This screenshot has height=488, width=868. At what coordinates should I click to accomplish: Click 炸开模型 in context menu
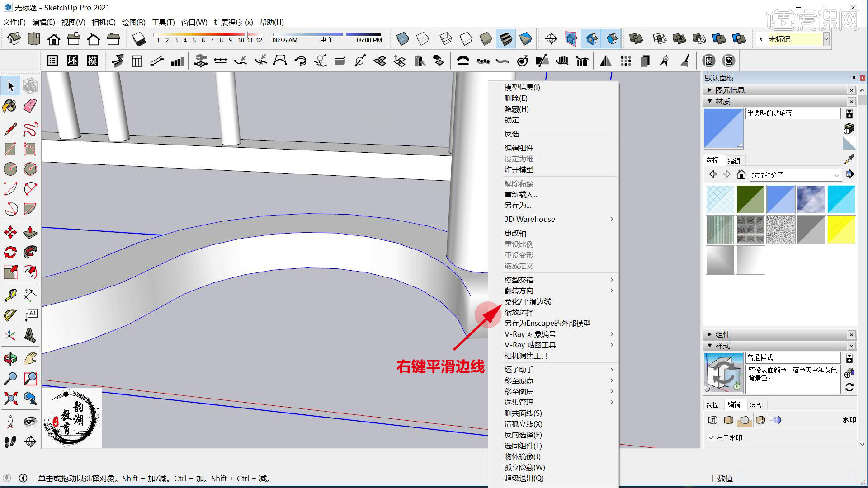point(519,170)
